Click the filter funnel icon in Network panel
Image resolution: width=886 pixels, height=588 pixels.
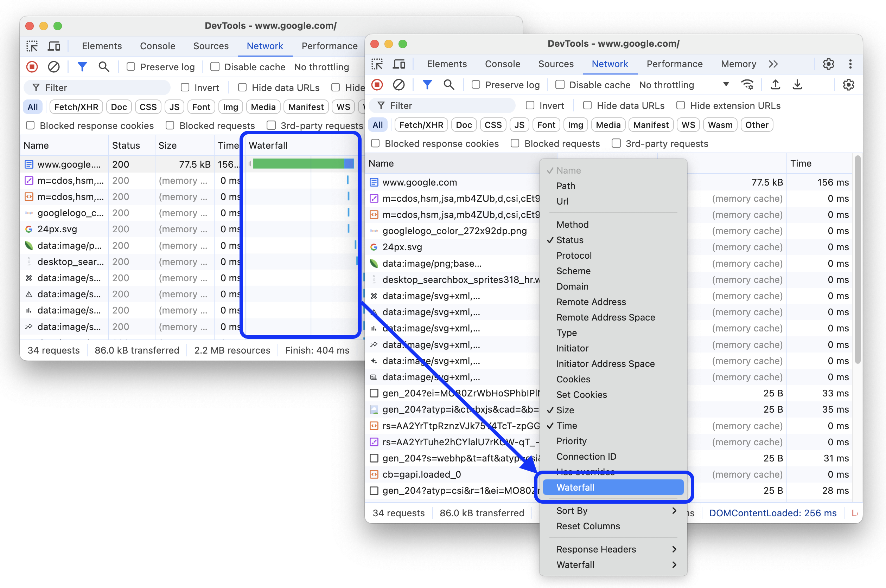click(x=426, y=85)
